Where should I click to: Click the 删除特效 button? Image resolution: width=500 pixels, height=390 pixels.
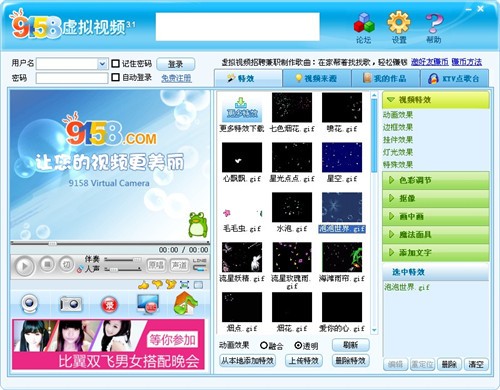pyautogui.click(x=351, y=360)
